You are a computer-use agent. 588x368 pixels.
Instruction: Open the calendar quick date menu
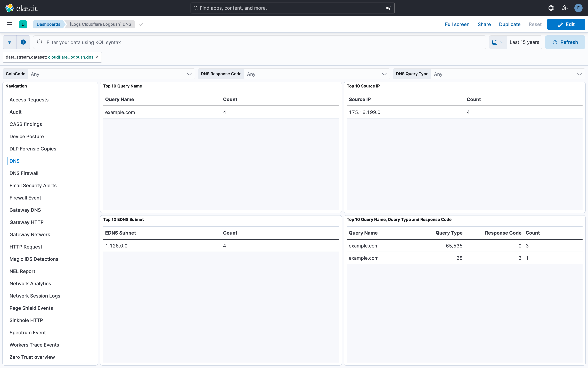click(498, 42)
